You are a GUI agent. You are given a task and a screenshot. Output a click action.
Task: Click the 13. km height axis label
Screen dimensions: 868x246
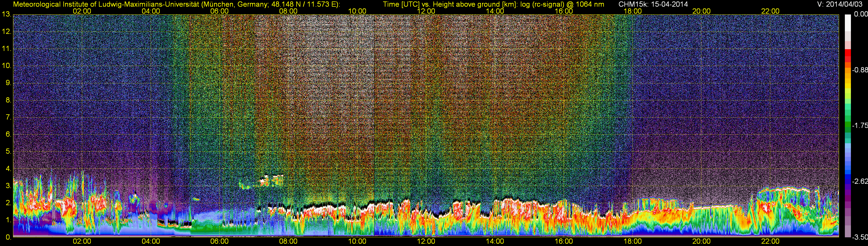coord(7,14)
